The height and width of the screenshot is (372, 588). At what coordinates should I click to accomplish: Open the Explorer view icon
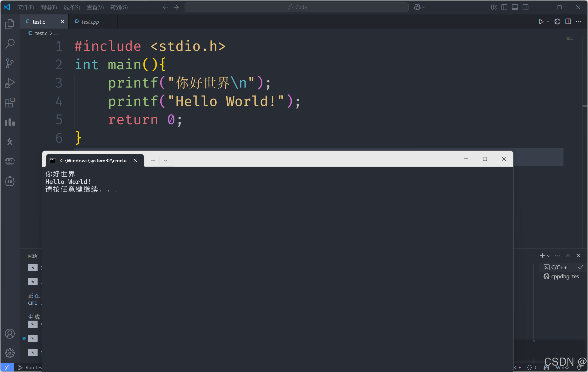point(10,24)
